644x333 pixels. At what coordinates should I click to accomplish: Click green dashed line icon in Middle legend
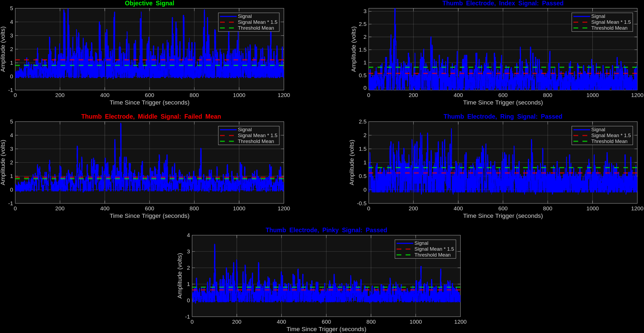click(x=228, y=141)
